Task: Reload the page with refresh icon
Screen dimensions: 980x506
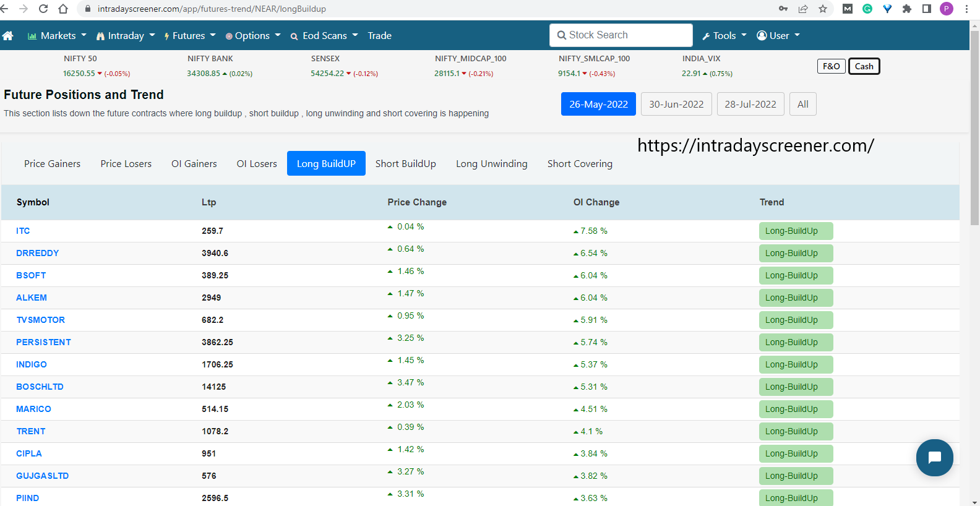Action: click(43, 9)
